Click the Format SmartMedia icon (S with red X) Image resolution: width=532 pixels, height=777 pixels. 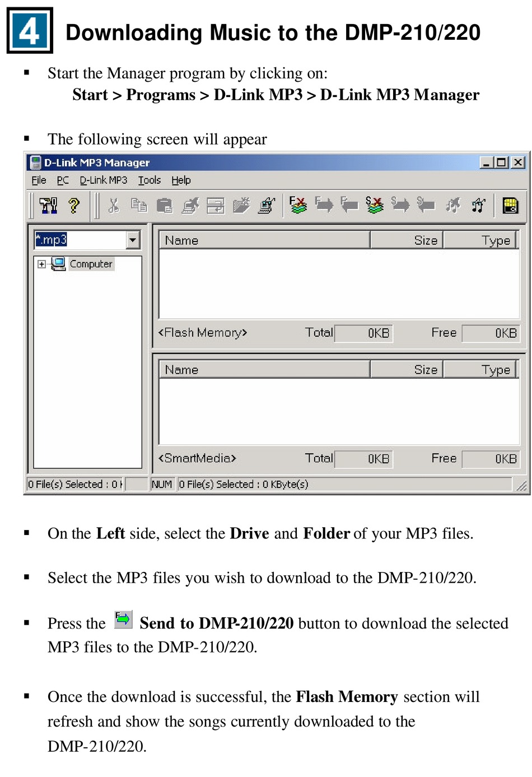[x=374, y=205]
